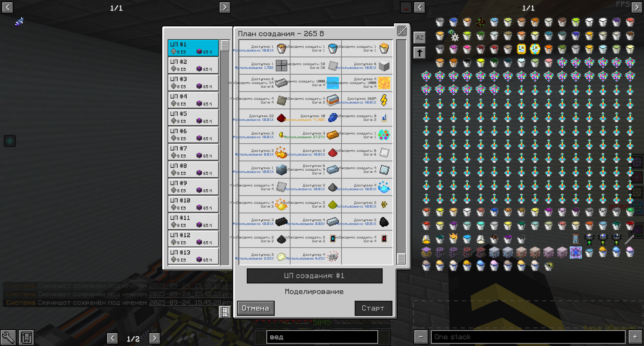Toggle the crafting plan grid view mode

click(x=402, y=31)
